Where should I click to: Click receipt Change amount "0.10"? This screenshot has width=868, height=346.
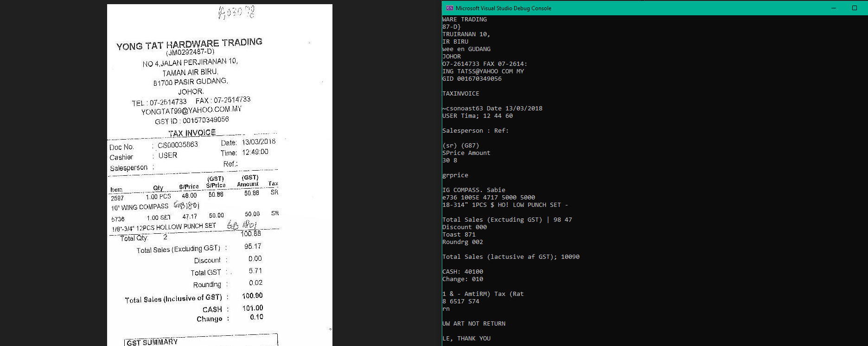click(x=256, y=317)
